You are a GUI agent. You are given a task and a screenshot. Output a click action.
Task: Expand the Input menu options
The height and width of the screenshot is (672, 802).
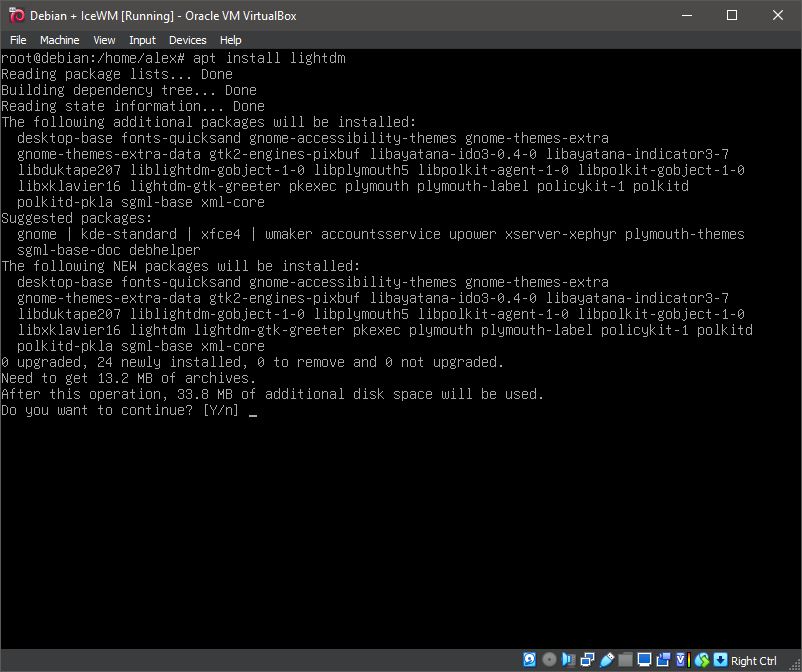coord(142,40)
